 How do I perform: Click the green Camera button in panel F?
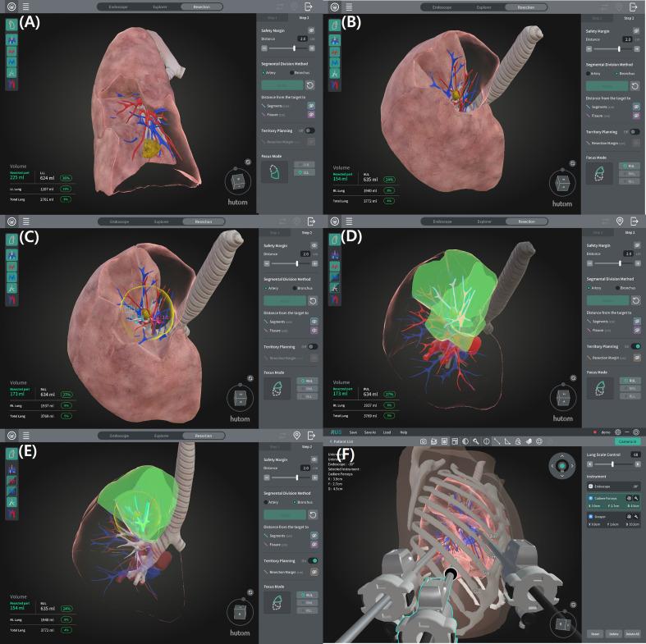click(627, 441)
